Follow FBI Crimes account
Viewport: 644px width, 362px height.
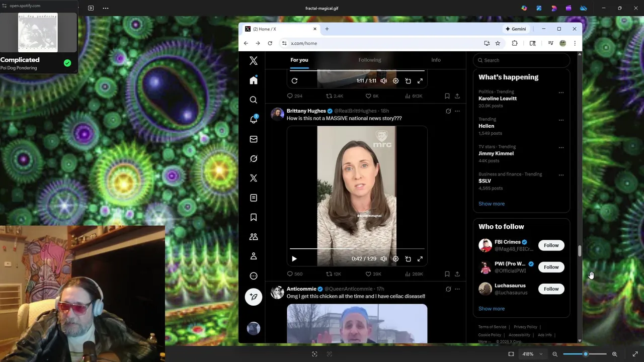(551, 245)
